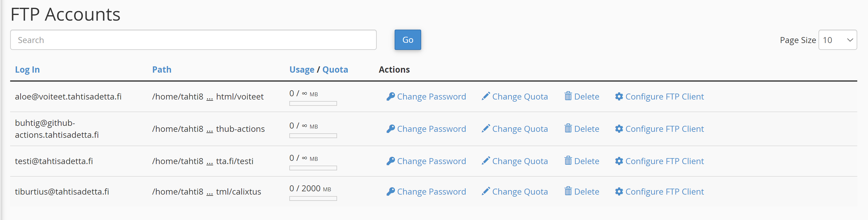
Task: Click key icon for tiburtius@tahtisadetta.fi
Action: (390, 191)
